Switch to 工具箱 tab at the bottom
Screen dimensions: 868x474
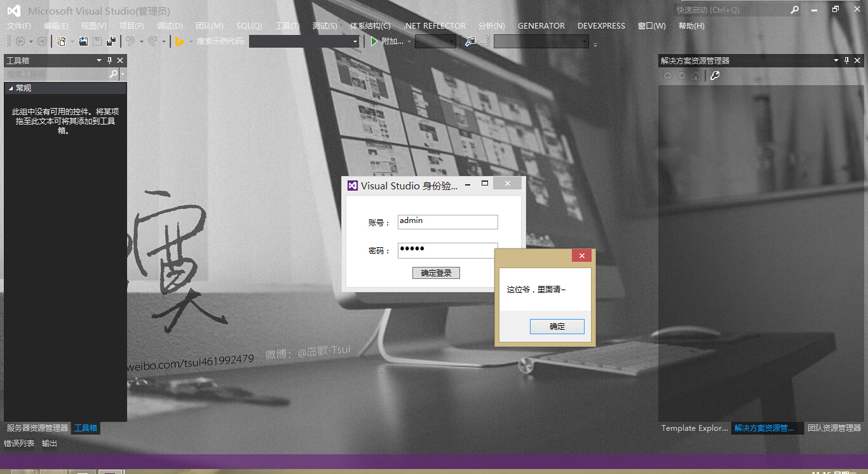[x=86, y=428]
